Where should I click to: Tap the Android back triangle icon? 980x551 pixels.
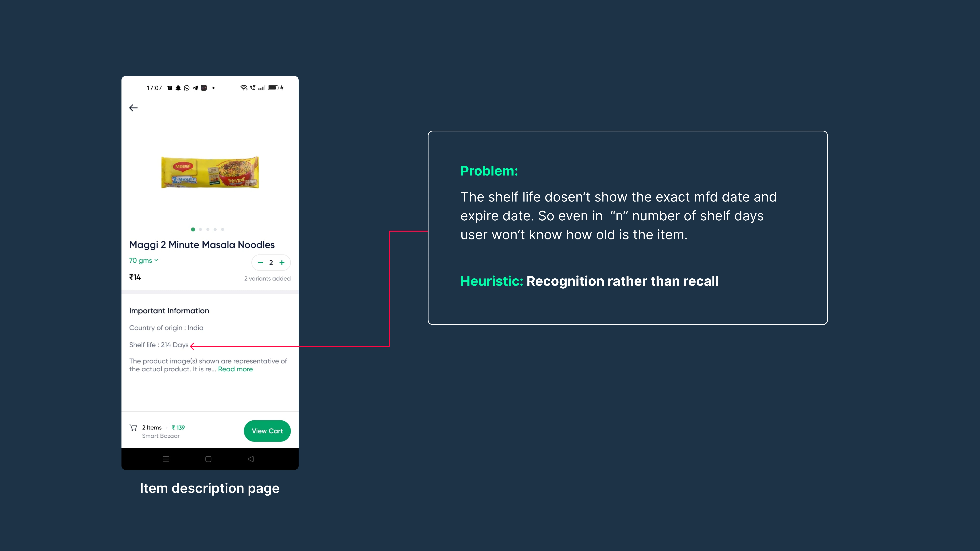pyautogui.click(x=251, y=459)
